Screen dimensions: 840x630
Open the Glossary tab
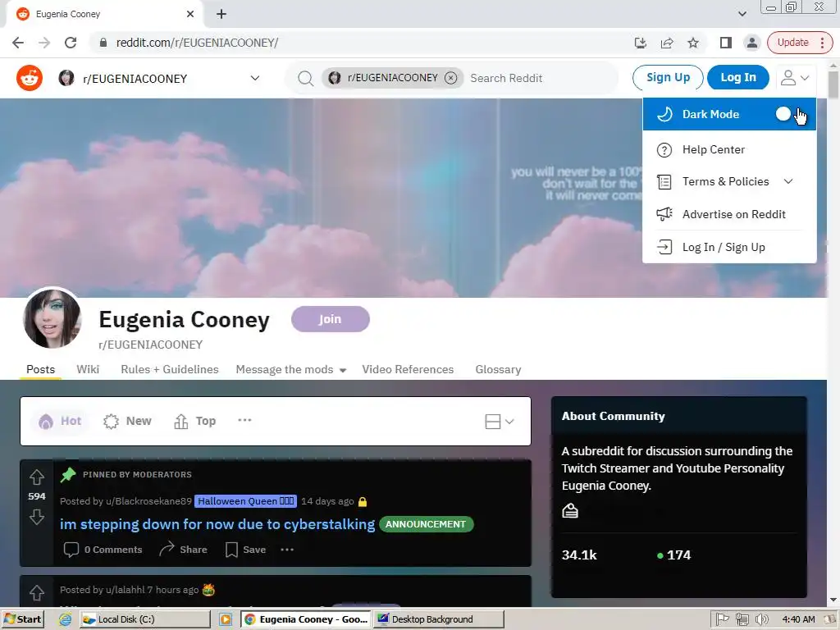498,370
